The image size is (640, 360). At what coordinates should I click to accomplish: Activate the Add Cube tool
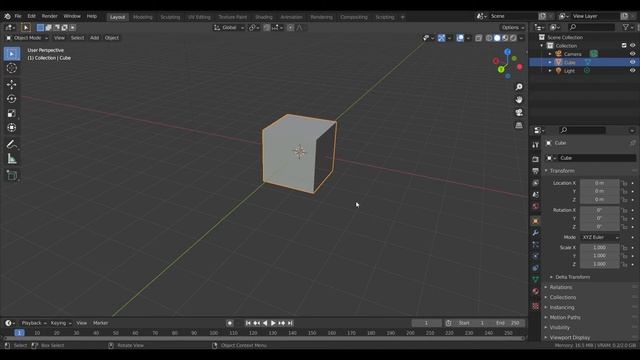tap(12, 176)
